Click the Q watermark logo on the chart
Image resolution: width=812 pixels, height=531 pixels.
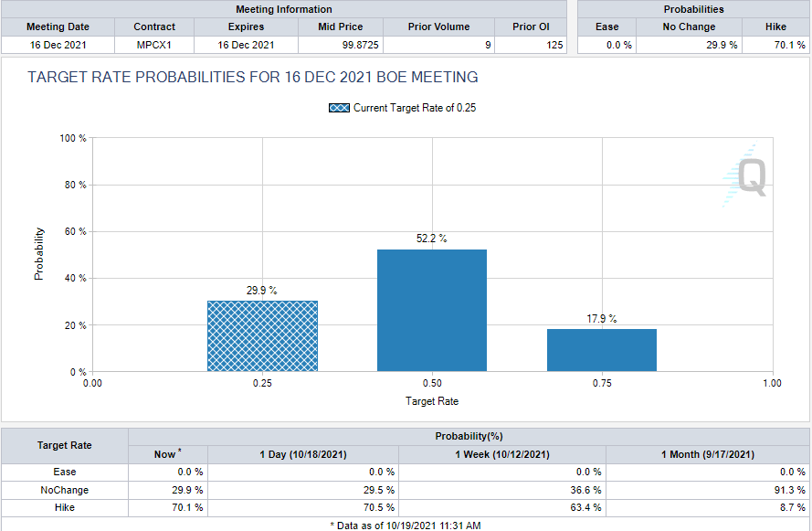click(749, 176)
